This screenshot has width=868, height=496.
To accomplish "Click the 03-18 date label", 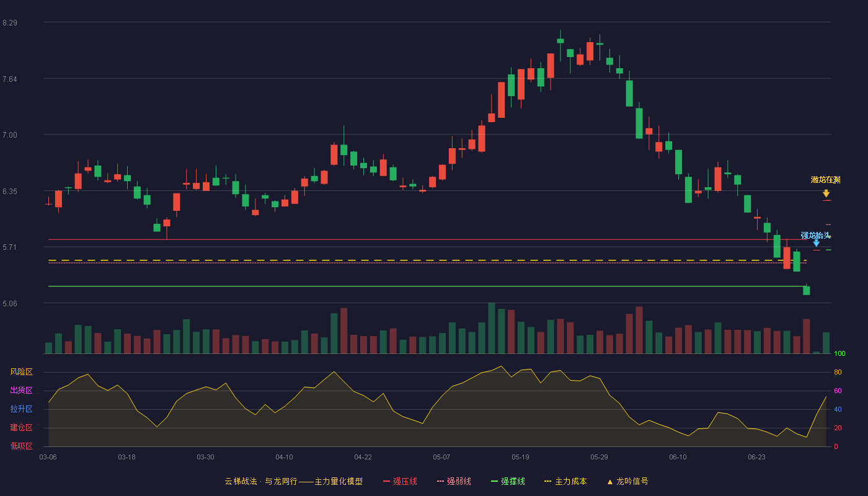I will [126, 457].
